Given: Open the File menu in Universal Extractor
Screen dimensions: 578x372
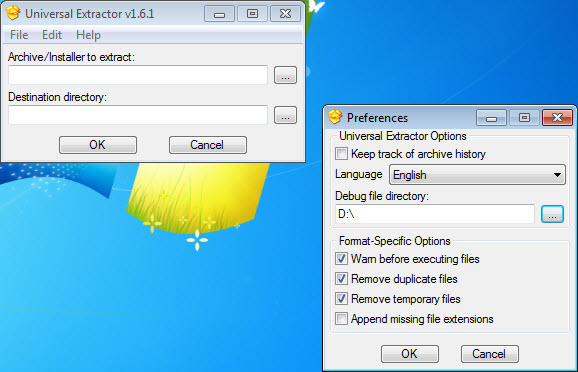Looking at the screenshot, I should tap(19, 35).
